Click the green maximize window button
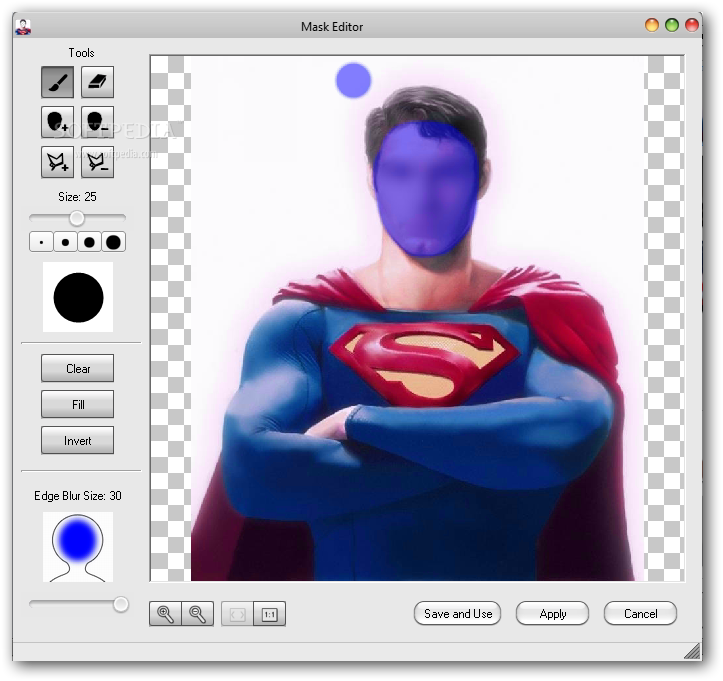 672,25
